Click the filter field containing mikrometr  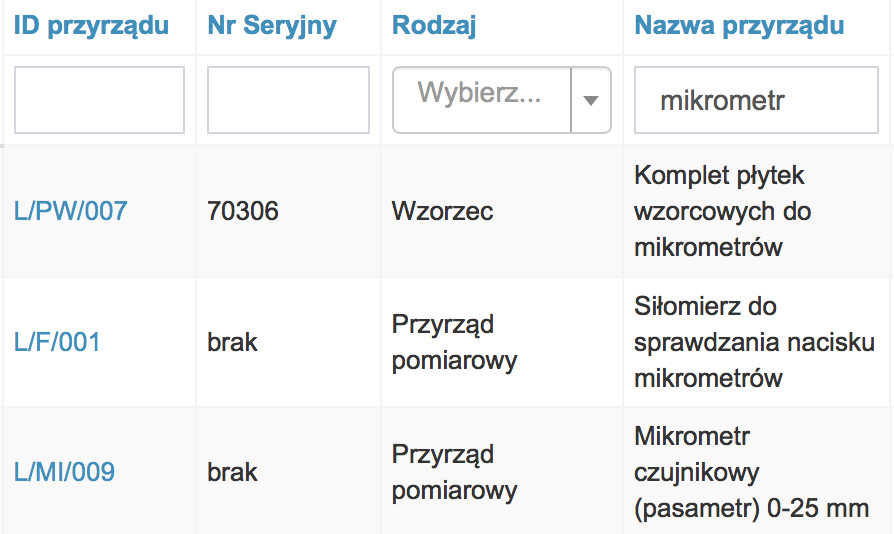point(756,100)
